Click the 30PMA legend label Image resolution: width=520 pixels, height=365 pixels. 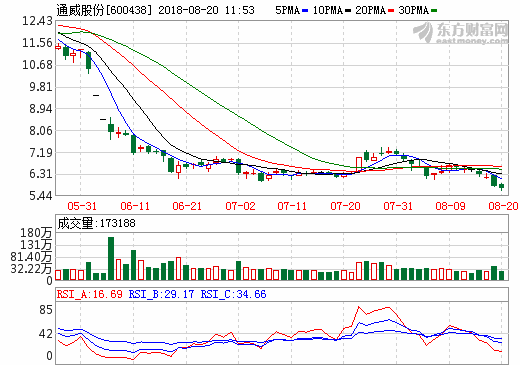[x=413, y=10]
